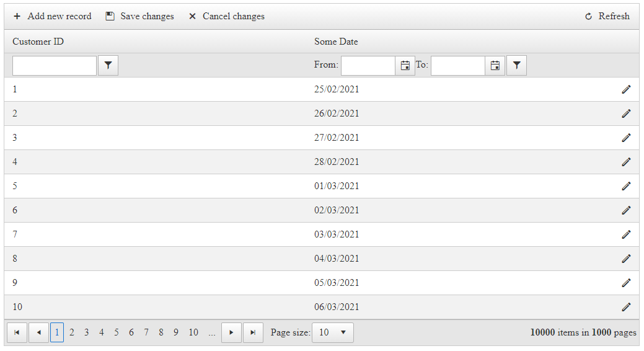The image size is (644, 351).
Task: Edit the row dated 25/02/2021
Action: [x=626, y=89]
